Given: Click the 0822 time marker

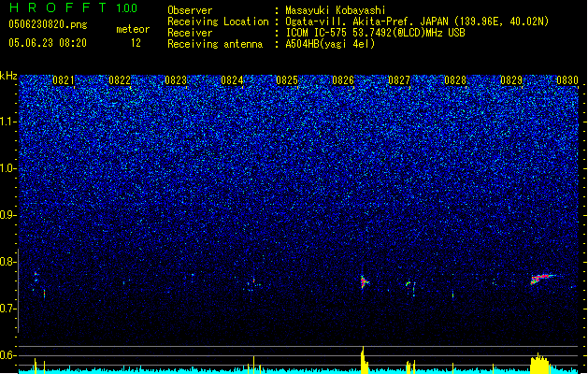Looking at the screenshot, I should click(120, 80).
